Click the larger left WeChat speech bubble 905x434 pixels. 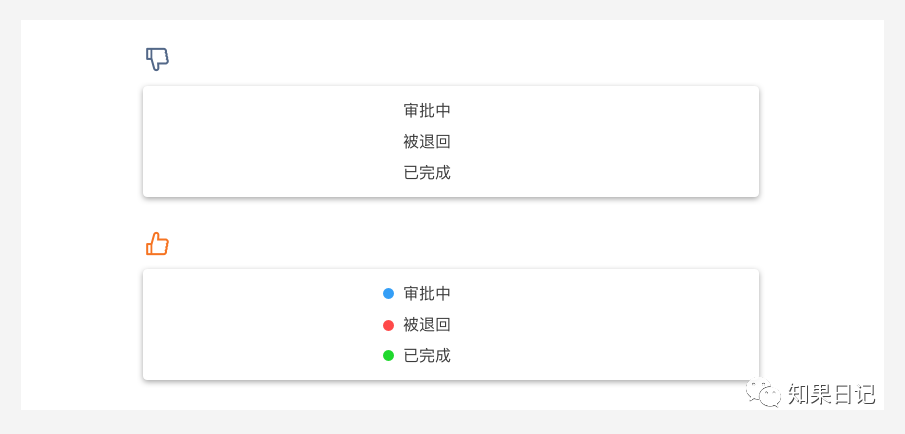pos(757,390)
